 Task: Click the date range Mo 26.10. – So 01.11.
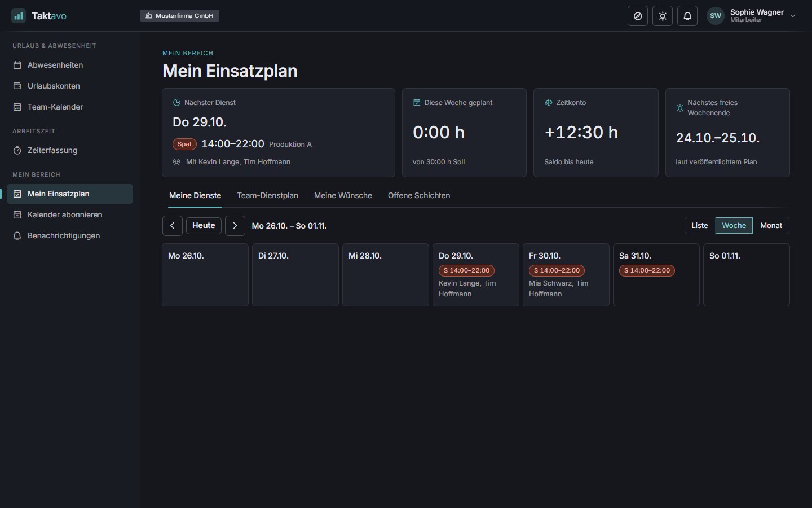coord(289,226)
